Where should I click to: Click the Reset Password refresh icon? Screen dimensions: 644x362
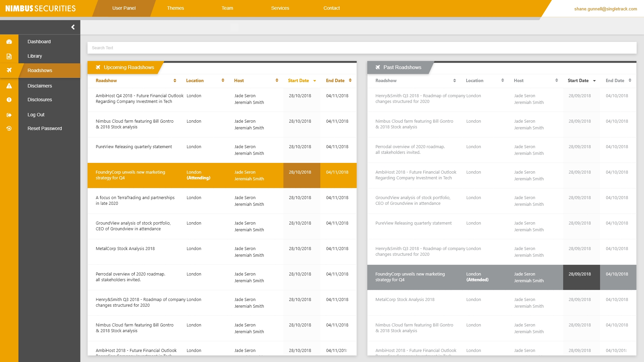[9, 128]
